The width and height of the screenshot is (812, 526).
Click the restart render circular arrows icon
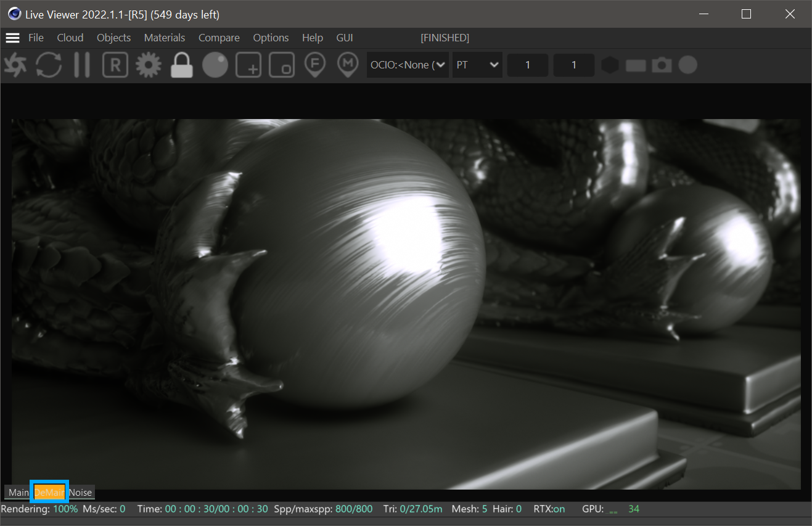point(49,65)
